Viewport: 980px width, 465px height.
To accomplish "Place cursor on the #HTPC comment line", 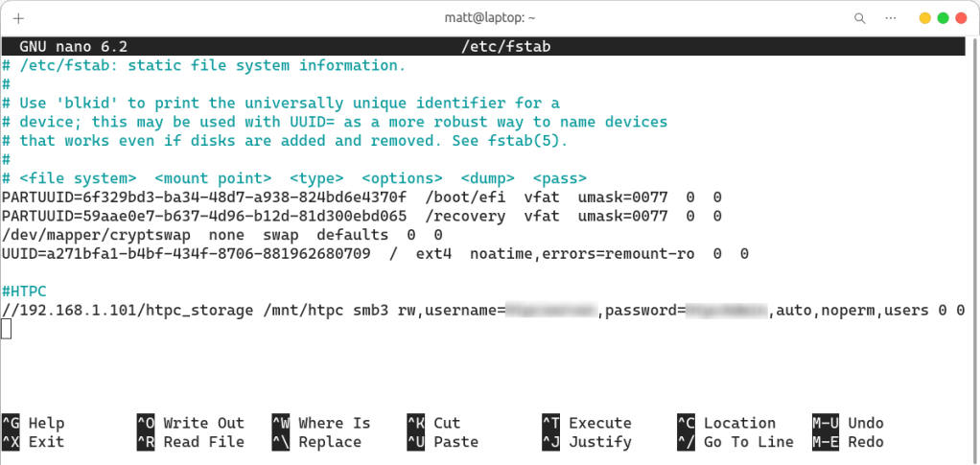I will click(25, 291).
